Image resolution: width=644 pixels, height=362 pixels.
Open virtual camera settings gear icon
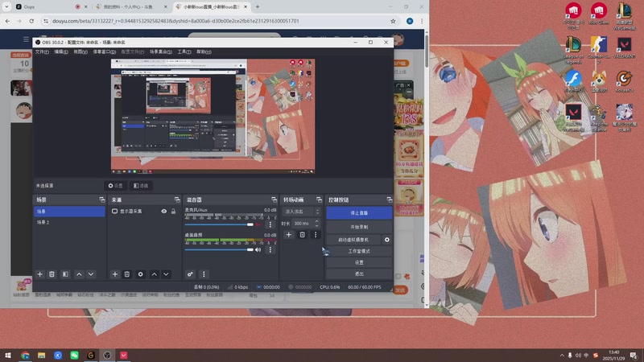pyautogui.click(x=387, y=240)
